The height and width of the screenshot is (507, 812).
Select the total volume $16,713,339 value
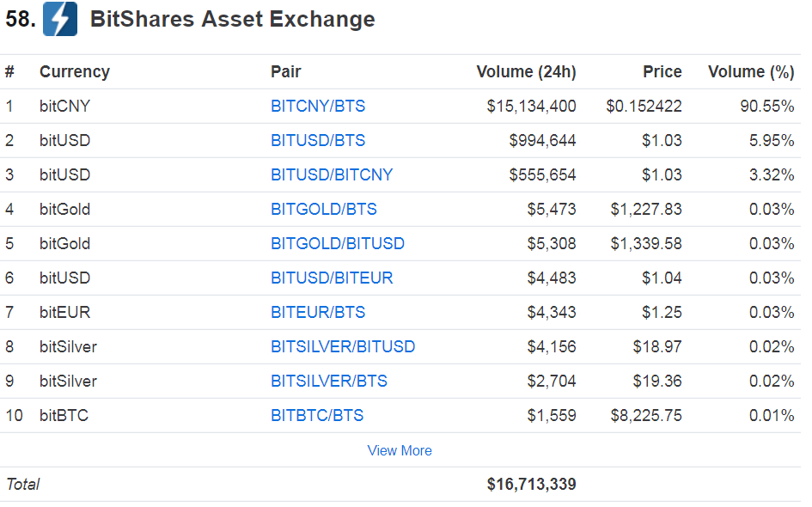pos(531,484)
